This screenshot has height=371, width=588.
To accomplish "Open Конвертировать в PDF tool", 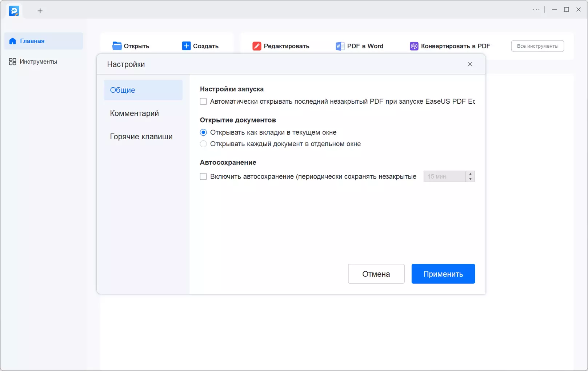I will point(450,46).
